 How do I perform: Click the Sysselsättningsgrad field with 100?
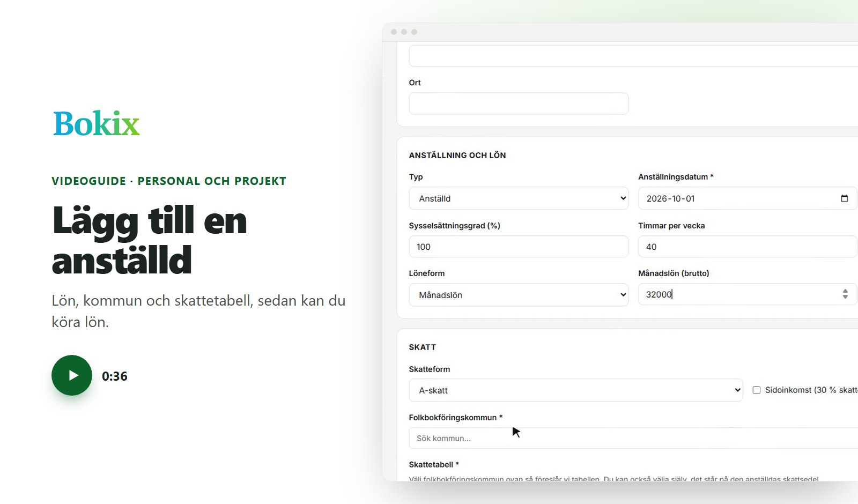click(x=519, y=247)
